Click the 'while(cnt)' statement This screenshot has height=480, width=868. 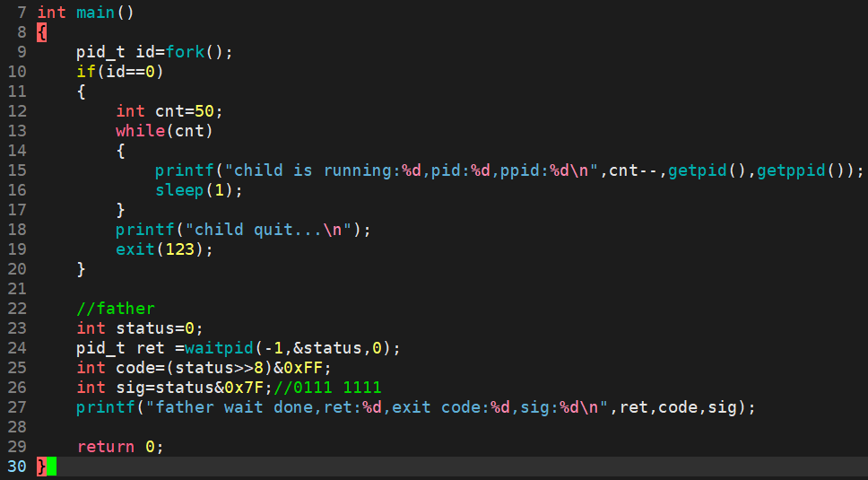coord(164,131)
